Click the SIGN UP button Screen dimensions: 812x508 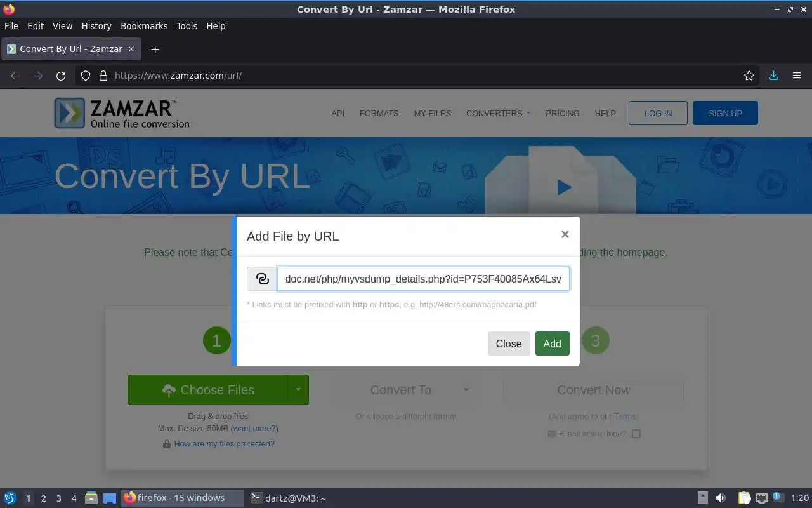pos(725,113)
